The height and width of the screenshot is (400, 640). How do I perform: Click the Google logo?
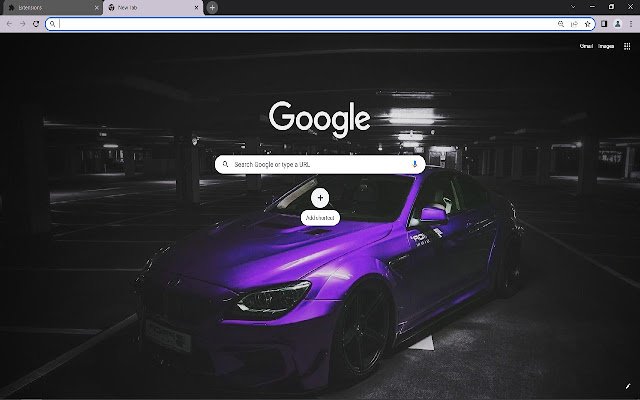coord(320,119)
